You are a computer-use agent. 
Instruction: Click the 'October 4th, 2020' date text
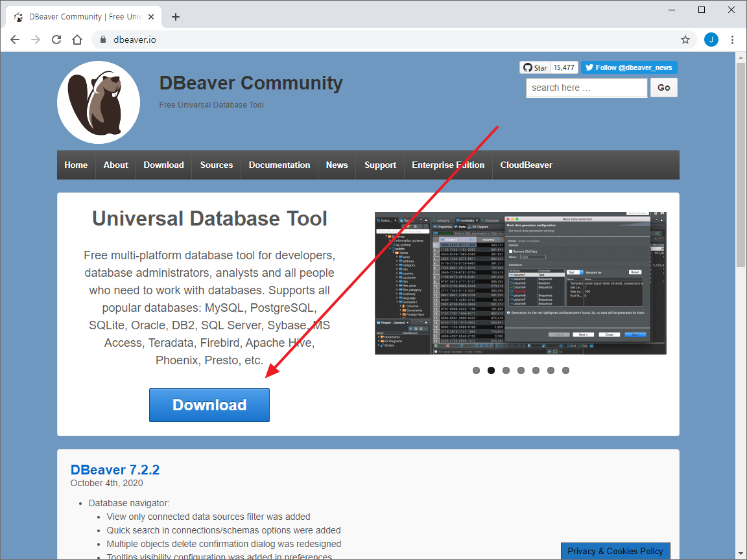pos(107,483)
